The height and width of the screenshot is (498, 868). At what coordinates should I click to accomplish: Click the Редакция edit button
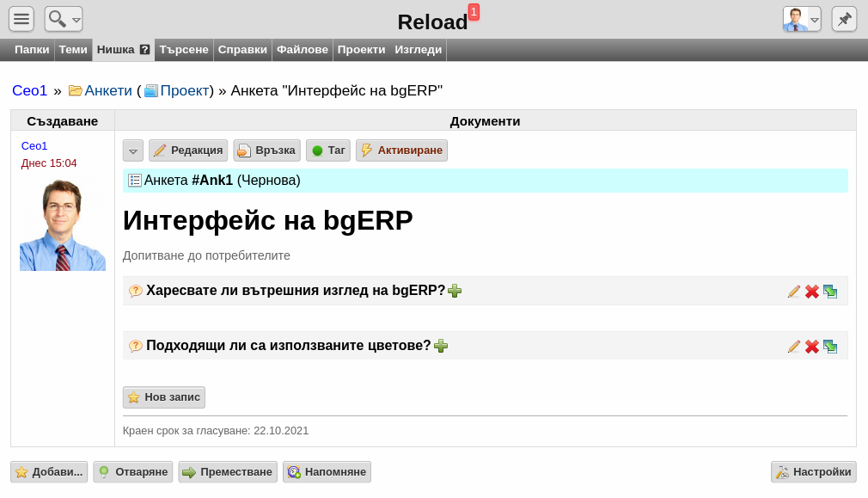[188, 151]
